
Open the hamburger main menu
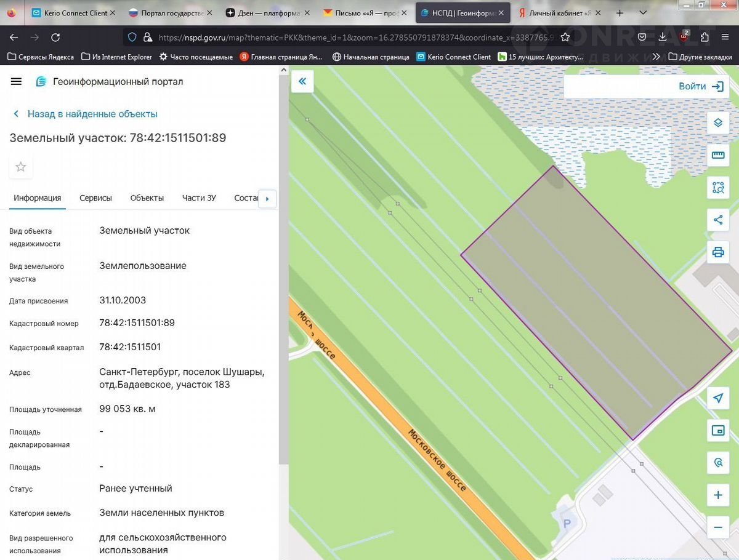tap(17, 82)
